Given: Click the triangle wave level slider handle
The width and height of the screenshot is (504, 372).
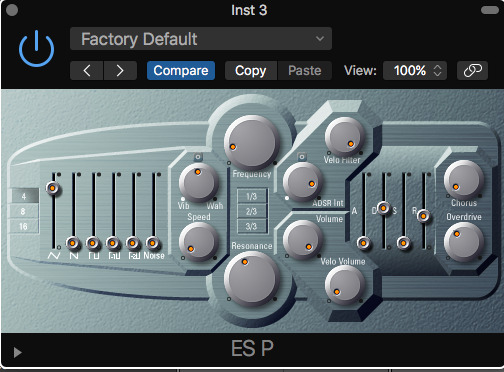Looking at the screenshot, I should 52,188.
